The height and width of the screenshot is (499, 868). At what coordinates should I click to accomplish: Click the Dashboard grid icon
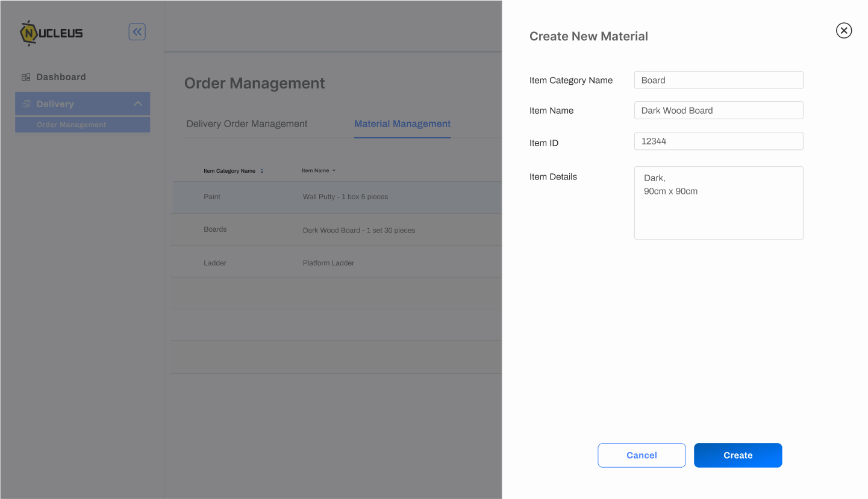pos(26,77)
